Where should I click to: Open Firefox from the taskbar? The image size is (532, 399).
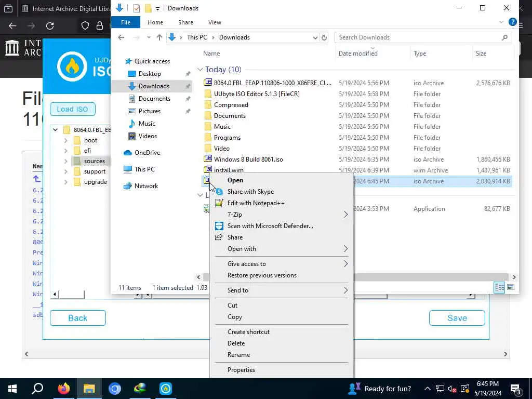pos(63,389)
